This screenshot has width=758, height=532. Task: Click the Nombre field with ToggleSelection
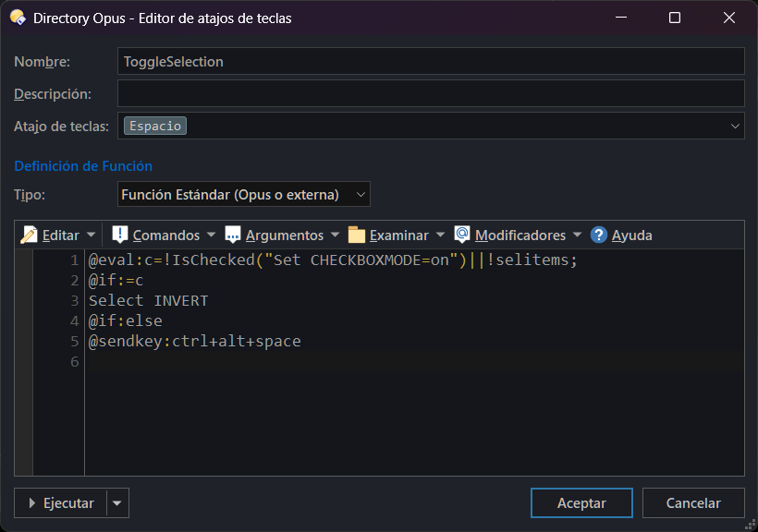(431, 61)
